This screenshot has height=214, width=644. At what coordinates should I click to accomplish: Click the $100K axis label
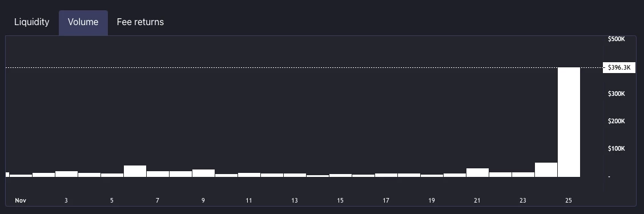coord(616,149)
